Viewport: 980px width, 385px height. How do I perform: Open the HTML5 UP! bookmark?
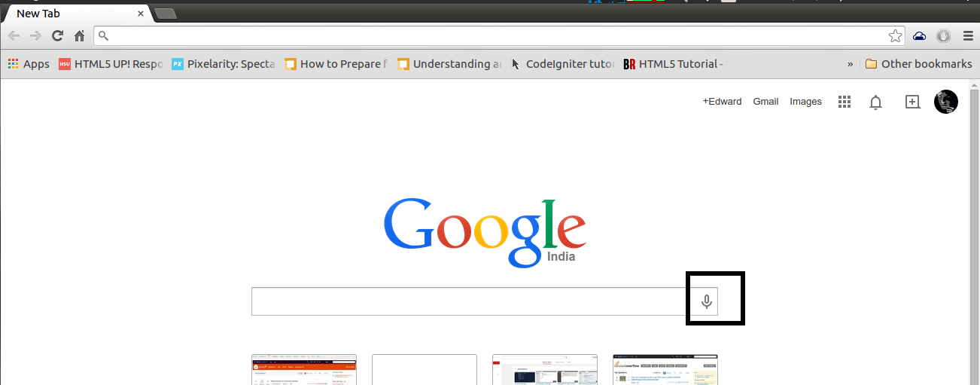pos(111,64)
